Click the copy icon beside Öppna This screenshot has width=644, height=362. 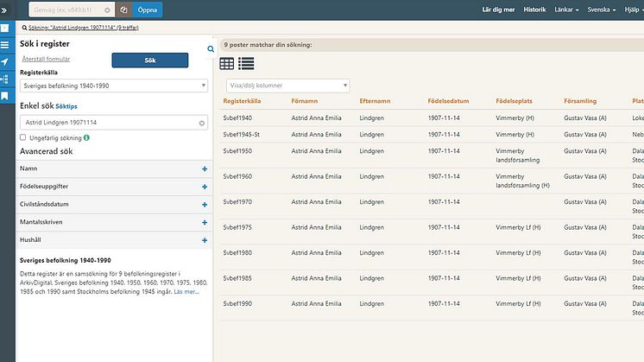click(123, 10)
